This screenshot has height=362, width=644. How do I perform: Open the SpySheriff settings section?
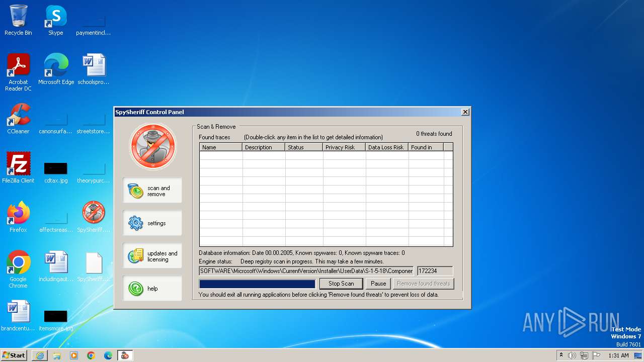click(x=152, y=223)
